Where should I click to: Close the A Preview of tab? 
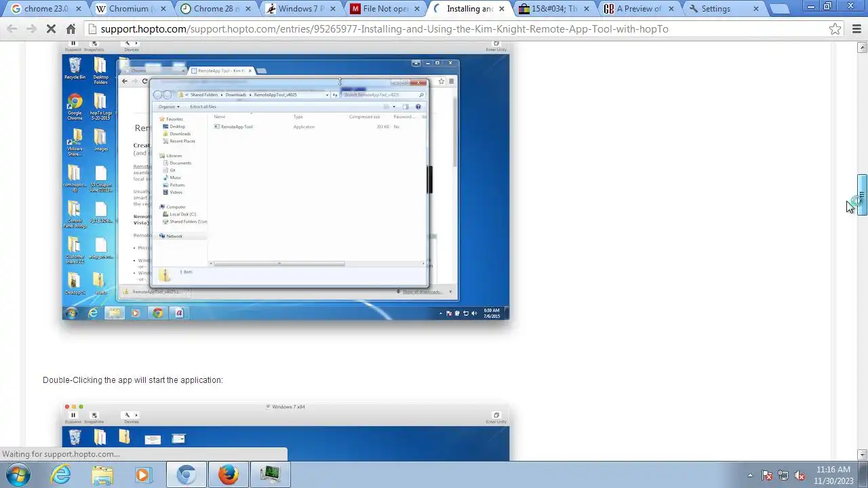pyautogui.click(x=671, y=9)
